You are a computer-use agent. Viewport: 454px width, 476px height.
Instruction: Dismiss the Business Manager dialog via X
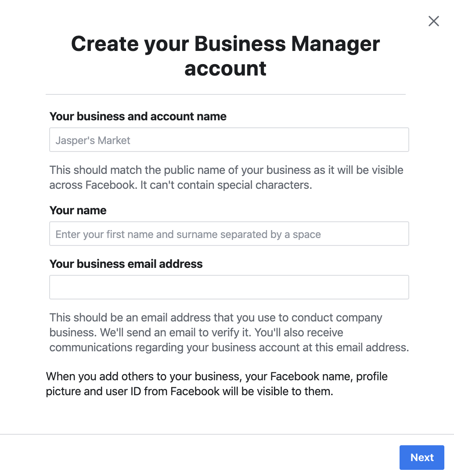(x=433, y=21)
